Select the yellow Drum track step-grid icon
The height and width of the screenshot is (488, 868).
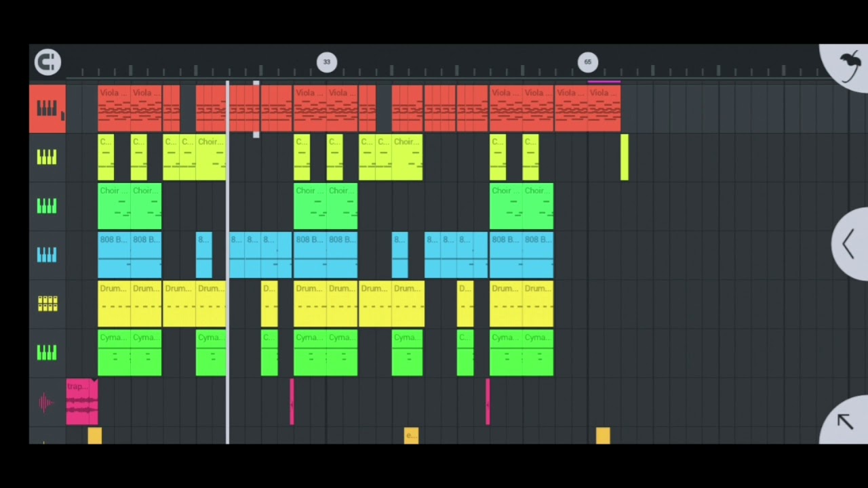click(47, 304)
